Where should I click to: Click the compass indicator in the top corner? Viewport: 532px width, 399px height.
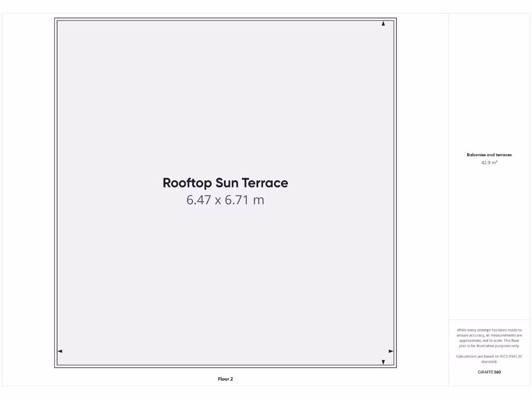(383, 23)
